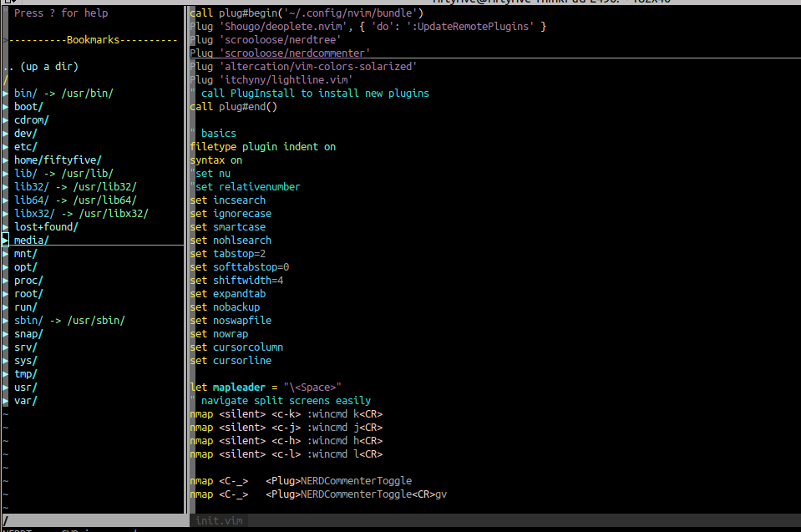This screenshot has width=801, height=532.
Task: Click the 'Press ? for help' line
Action: click(x=61, y=13)
